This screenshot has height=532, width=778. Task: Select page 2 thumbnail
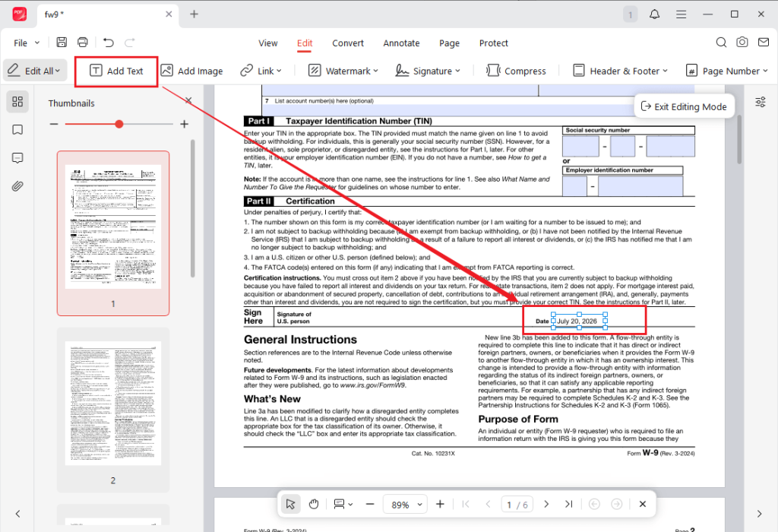pyautogui.click(x=113, y=410)
